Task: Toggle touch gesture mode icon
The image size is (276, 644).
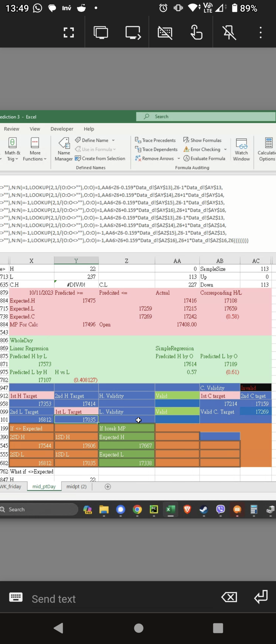Action: pos(196,33)
